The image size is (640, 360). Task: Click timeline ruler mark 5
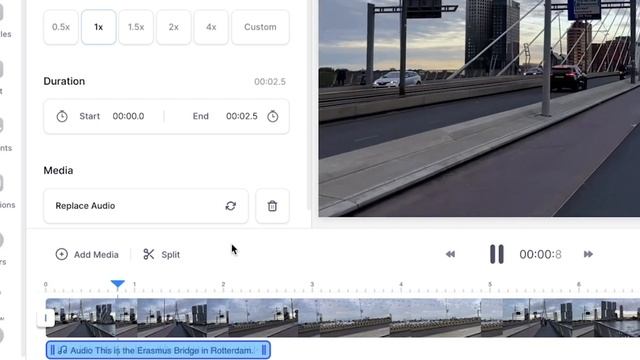[x=490, y=284]
